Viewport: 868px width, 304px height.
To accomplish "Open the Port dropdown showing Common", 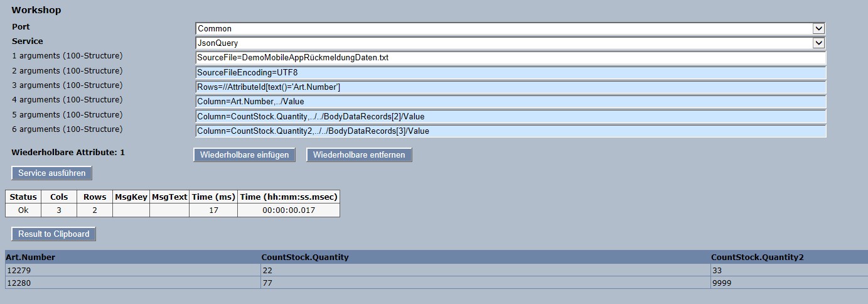I will point(510,28).
